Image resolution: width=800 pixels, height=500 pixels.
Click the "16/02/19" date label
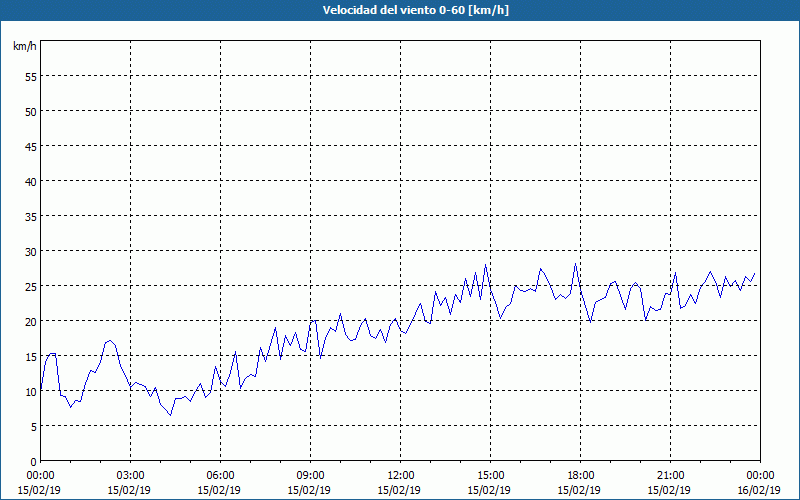pyautogui.click(x=759, y=490)
